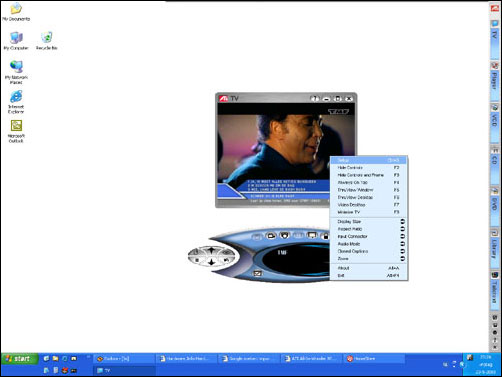Switch to Hardware Info taskbar button
Image resolution: width=502 pixels, height=377 pixels.
186,359
